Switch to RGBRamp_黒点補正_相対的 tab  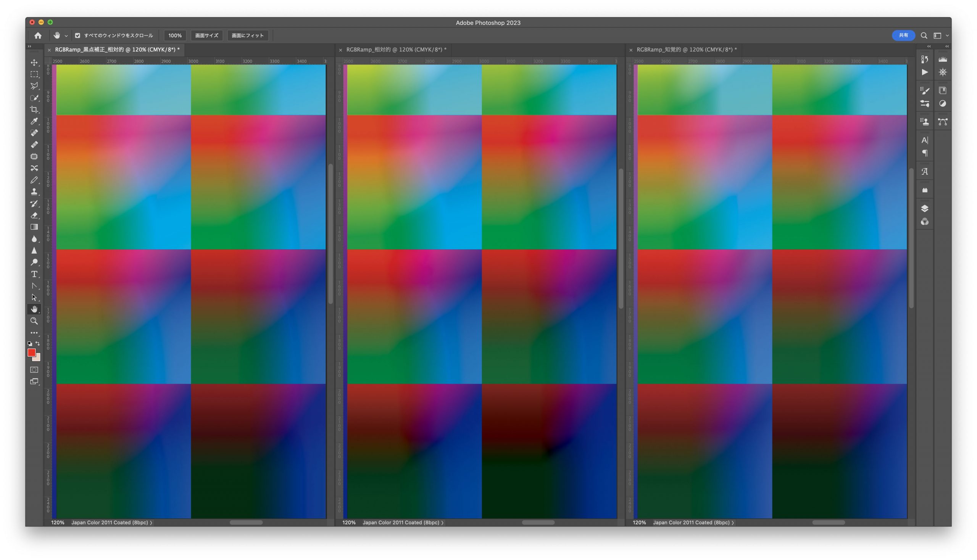click(118, 50)
